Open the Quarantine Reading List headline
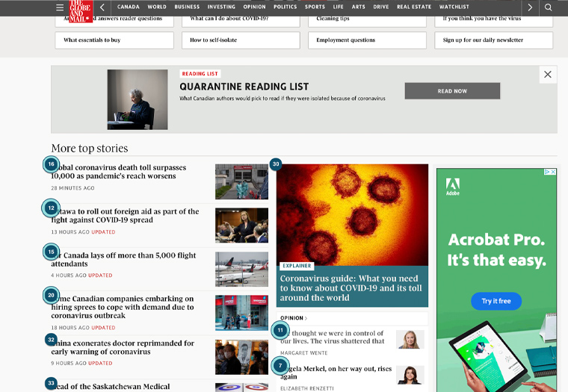568x392 pixels. point(244,87)
